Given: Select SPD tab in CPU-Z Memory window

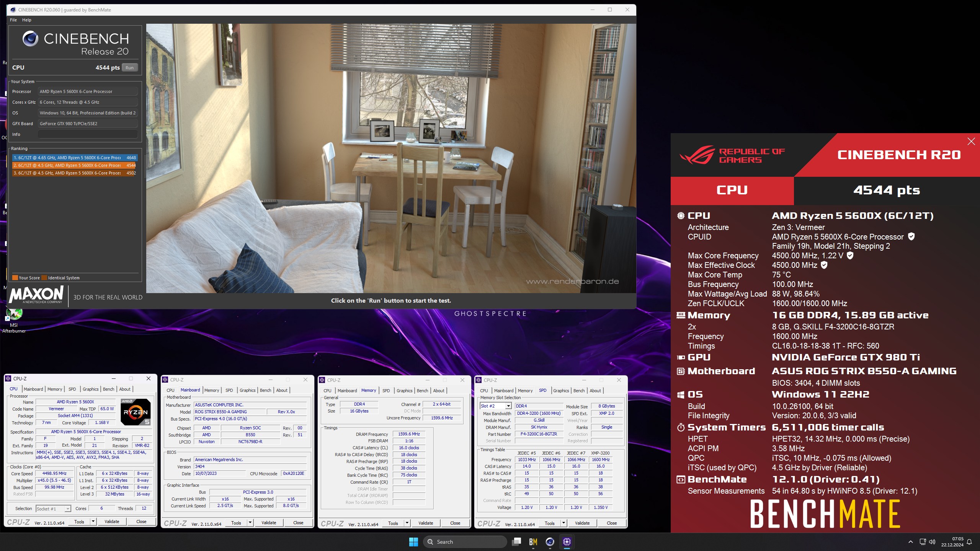Looking at the screenshot, I should pos(386,391).
